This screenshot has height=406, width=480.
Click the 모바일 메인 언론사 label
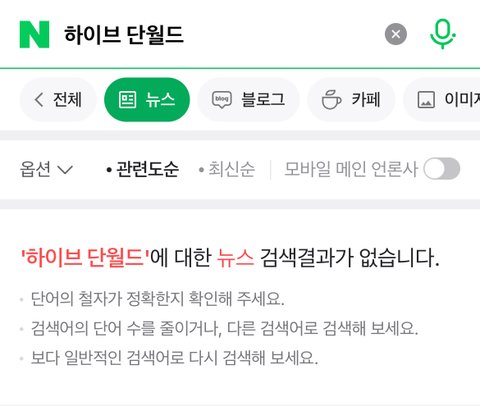coord(351,169)
